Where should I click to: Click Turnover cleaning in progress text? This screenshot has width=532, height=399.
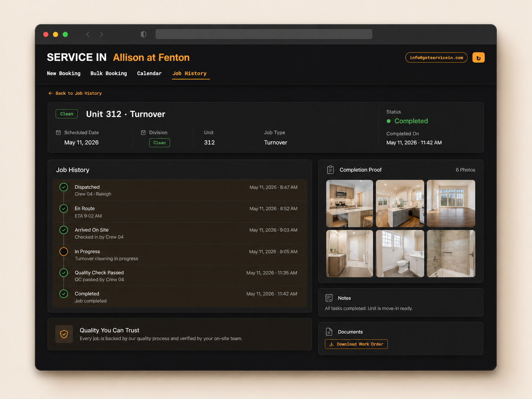click(x=107, y=259)
